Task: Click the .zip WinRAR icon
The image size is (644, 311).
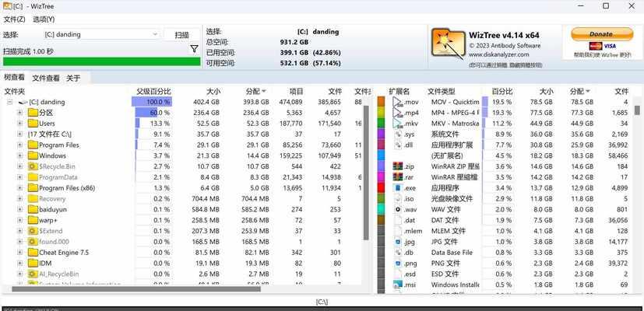Action: pos(398,166)
